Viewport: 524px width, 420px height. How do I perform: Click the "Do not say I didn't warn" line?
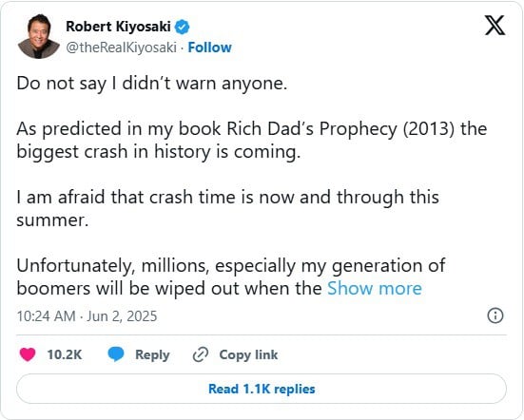point(152,84)
